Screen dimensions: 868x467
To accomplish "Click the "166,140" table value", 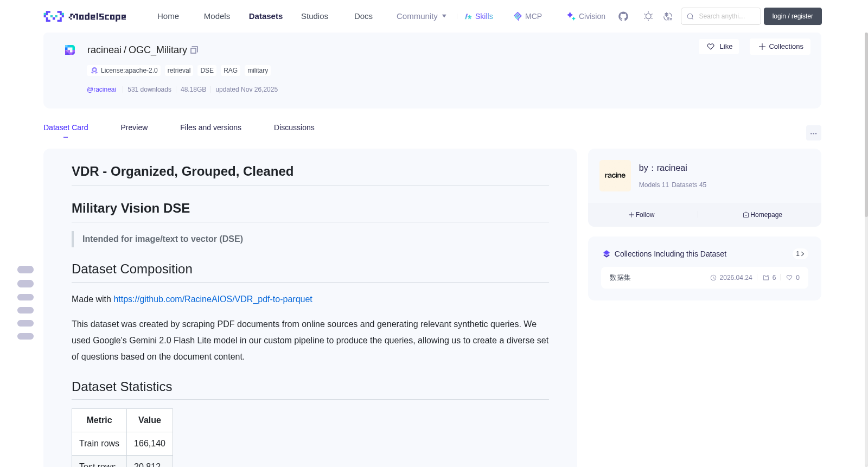I will 150,444.
